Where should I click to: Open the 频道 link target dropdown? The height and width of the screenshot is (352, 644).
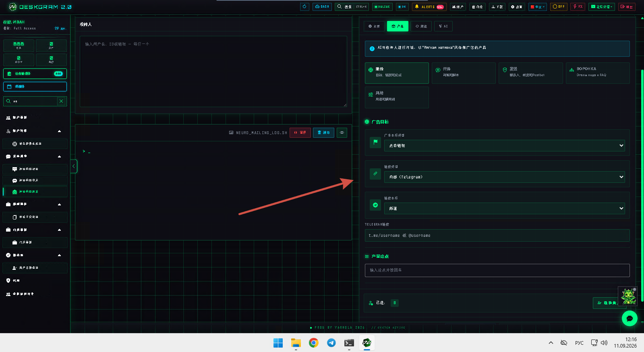point(504,208)
